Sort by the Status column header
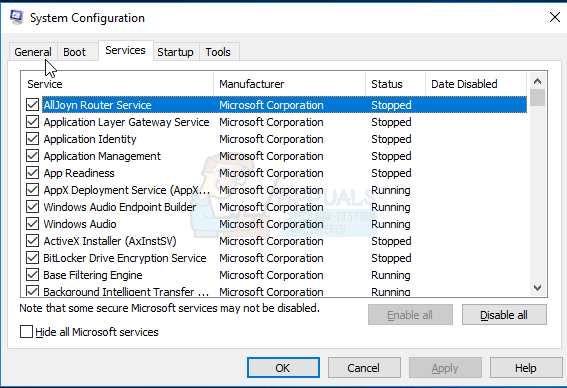Viewport: 567px width, 388px height. tap(395, 84)
